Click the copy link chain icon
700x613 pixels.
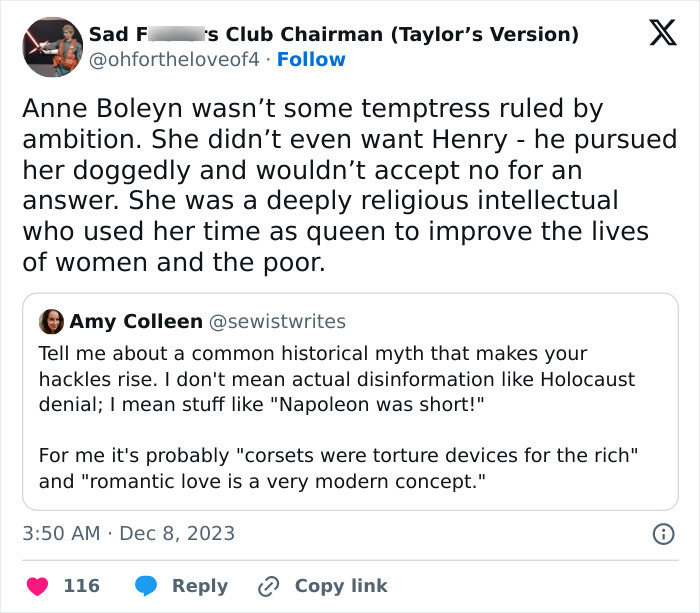click(x=268, y=586)
